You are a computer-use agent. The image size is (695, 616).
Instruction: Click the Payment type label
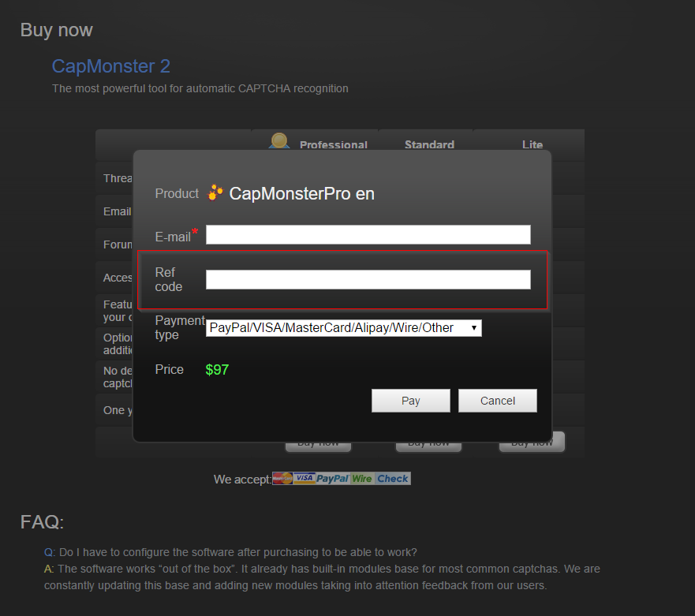pos(180,327)
